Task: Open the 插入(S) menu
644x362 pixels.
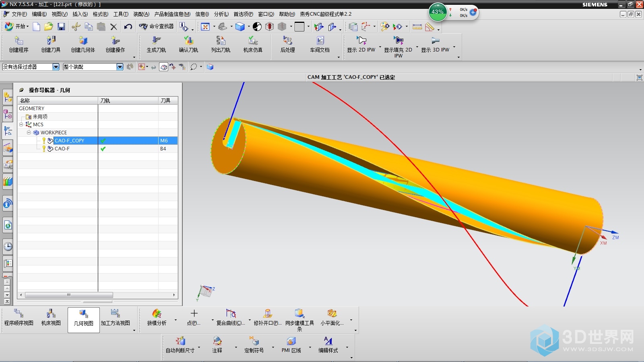Action: click(x=80, y=14)
